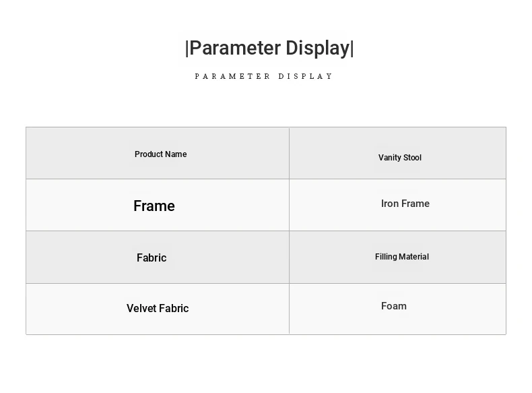Screen dimensions: 532x393
Task: Select the Iron Frame value cell
Action: click(405, 204)
